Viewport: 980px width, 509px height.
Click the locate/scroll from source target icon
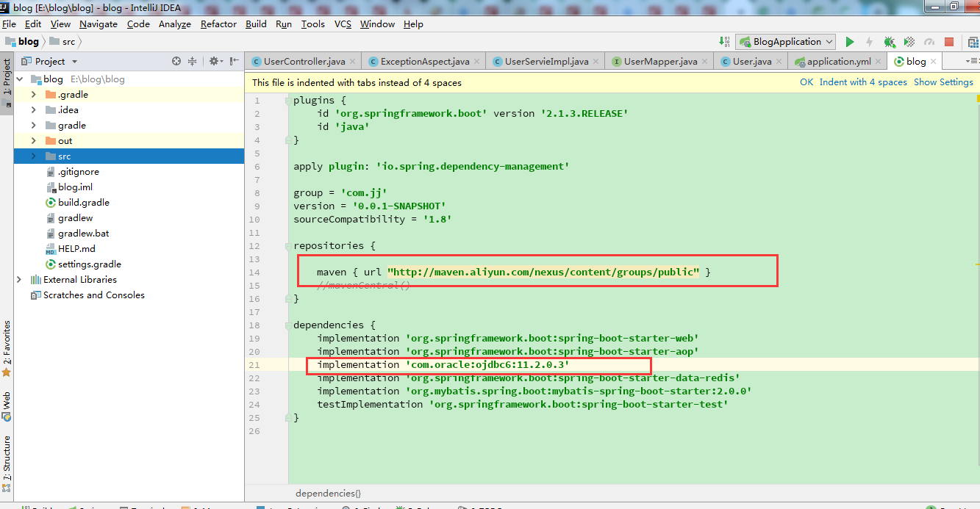(176, 61)
